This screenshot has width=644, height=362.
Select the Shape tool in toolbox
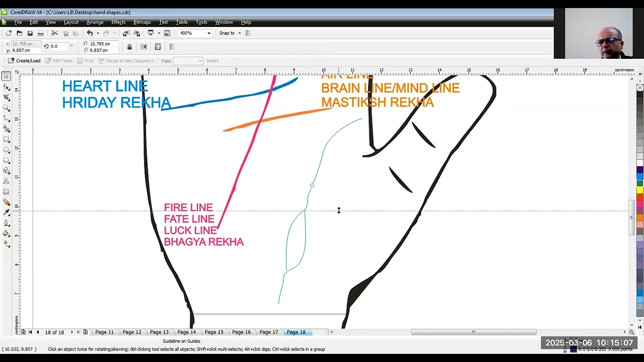click(x=6, y=87)
